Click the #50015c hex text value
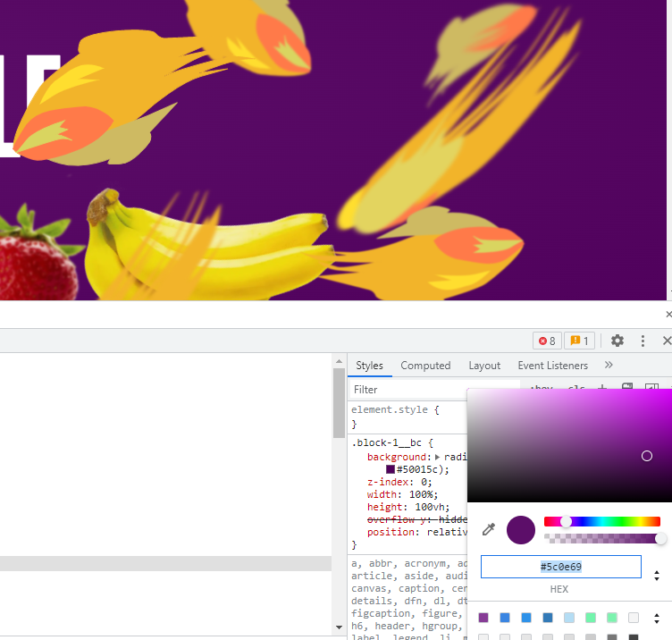672x640 pixels. point(417,469)
